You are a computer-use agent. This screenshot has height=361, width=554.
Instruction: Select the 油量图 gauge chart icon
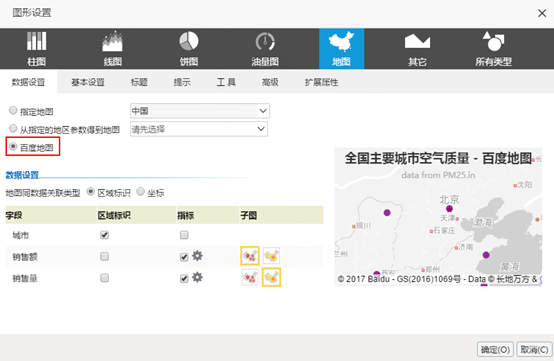tap(265, 48)
